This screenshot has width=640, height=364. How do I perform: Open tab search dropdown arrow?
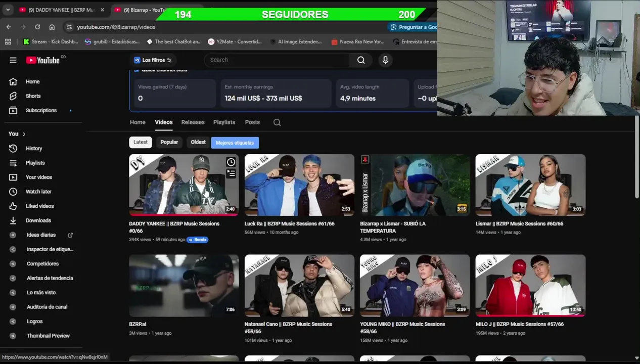point(8,10)
